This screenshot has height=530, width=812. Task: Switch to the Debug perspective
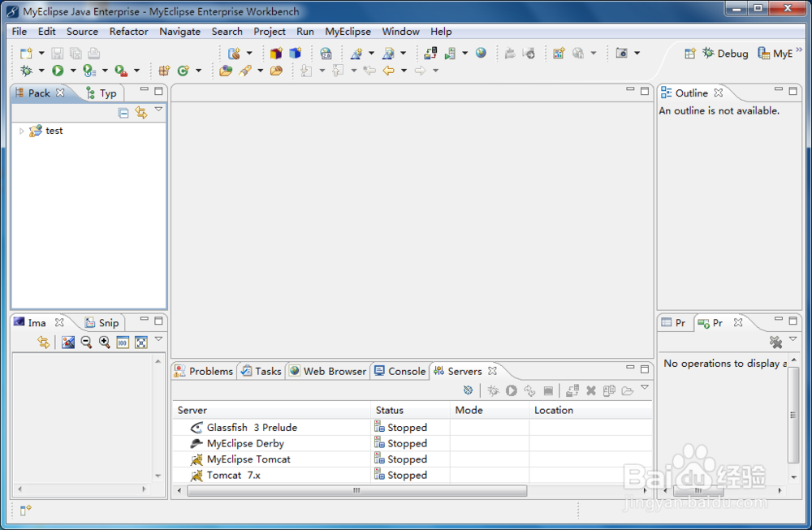click(x=725, y=54)
